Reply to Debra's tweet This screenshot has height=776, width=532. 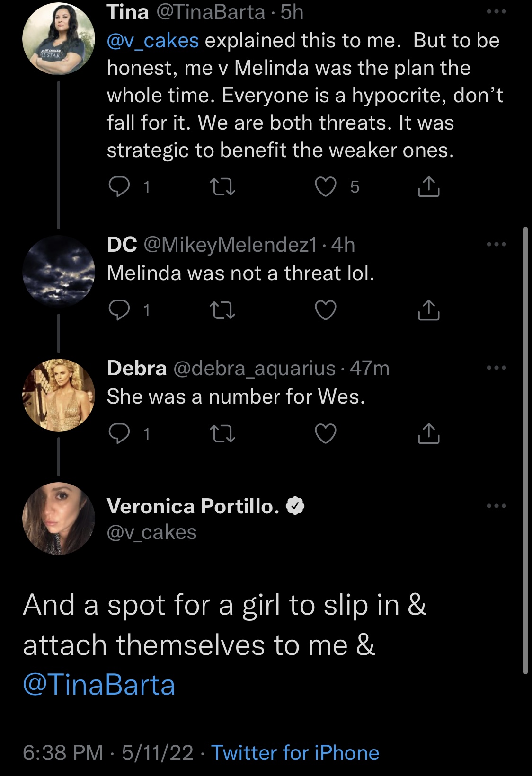(119, 433)
